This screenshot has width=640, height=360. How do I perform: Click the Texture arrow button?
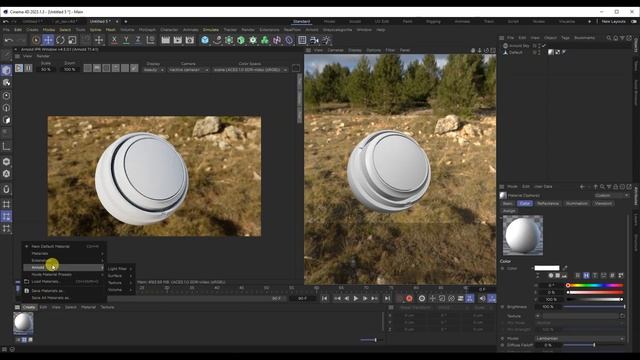[x=538, y=316]
